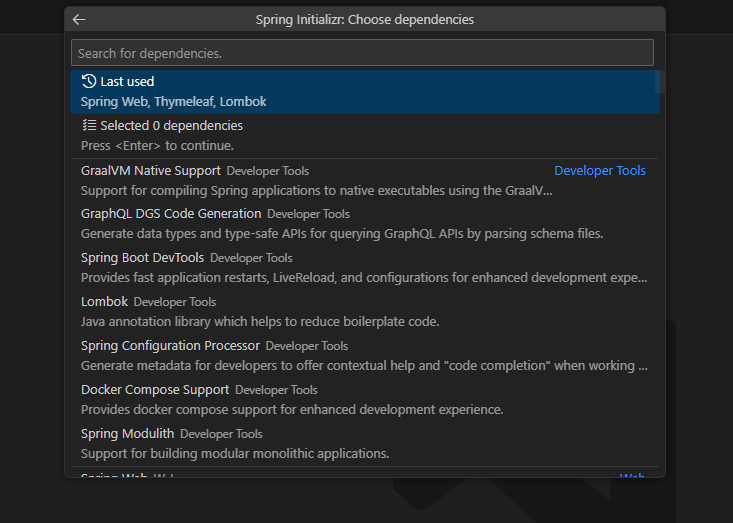Viewport: 733px width, 523px height.
Task: Click 'Press <Enter> to continue.' text
Action: (157, 145)
